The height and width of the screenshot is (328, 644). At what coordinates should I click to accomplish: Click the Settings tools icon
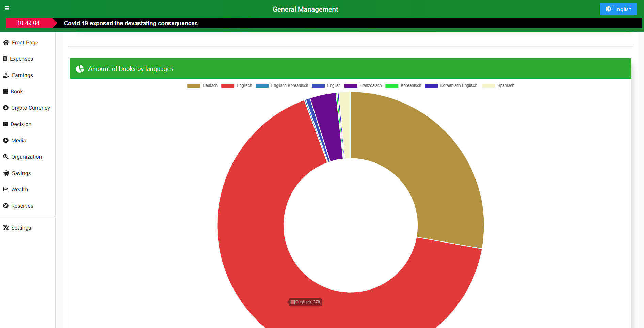pos(6,228)
